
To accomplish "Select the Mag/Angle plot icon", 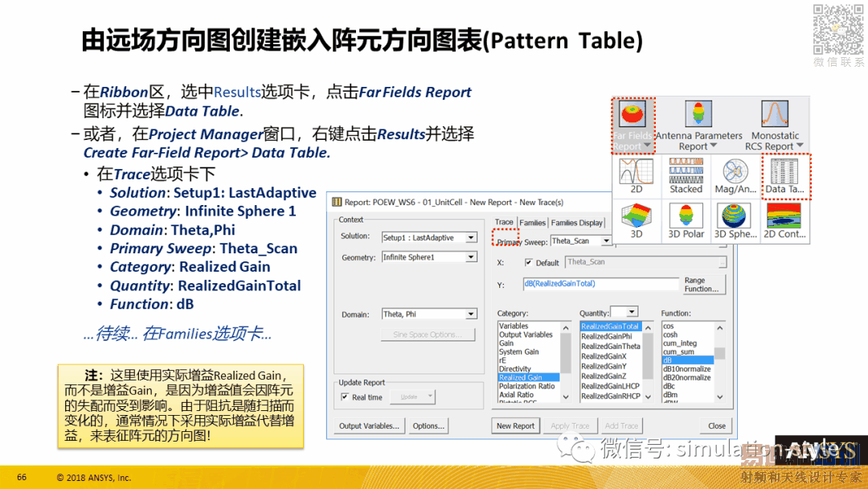I will (735, 171).
